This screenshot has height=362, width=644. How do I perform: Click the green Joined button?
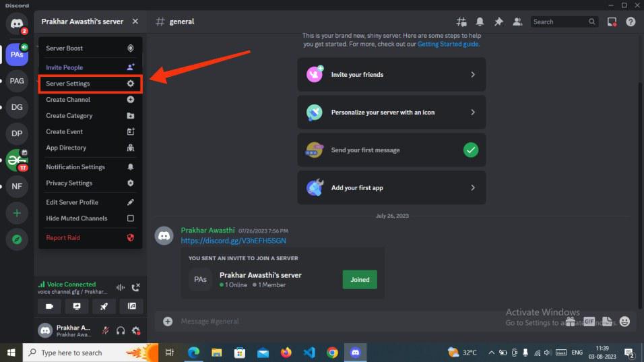click(x=360, y=279)
